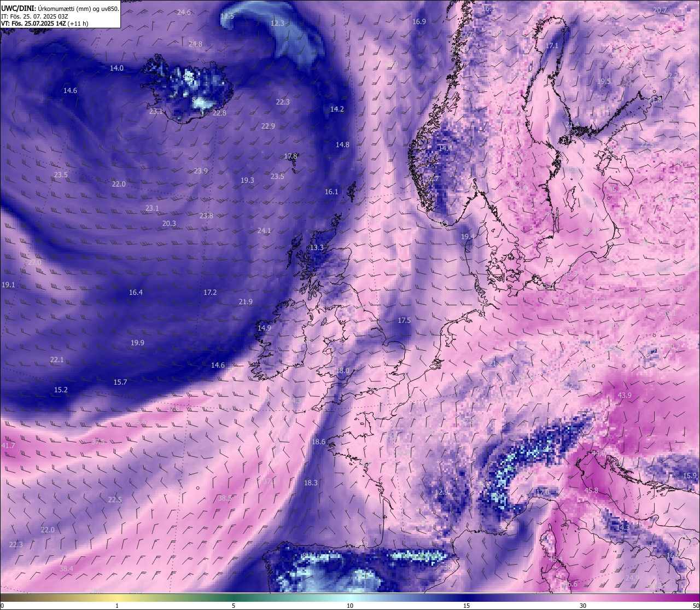Screen dimensions: 700x610
Task: Click the 24.8 value label
Action: 195,44
